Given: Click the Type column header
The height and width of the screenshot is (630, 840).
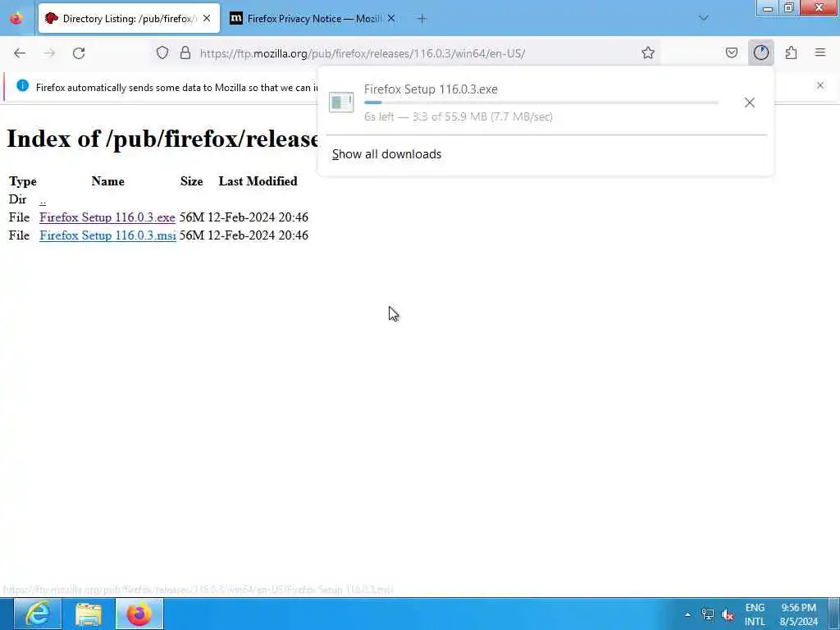Looking at the screenshot, I should 22,181.
